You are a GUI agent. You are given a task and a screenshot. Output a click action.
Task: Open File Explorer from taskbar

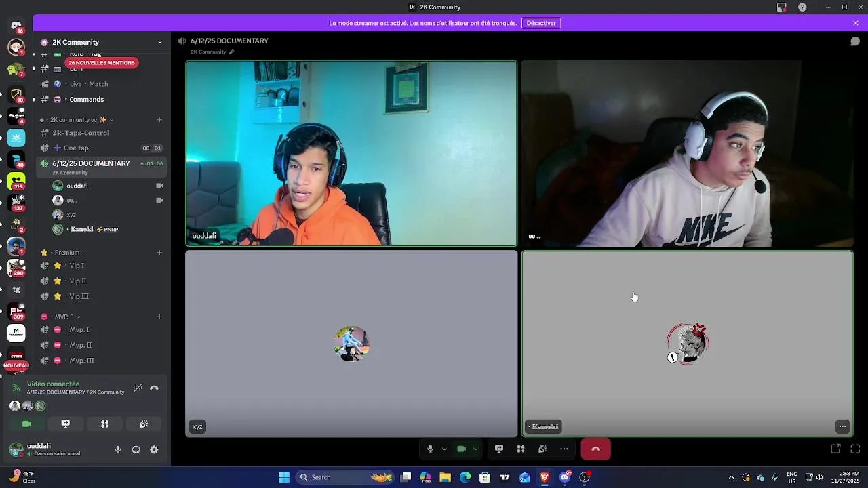[x=446, y=477]
